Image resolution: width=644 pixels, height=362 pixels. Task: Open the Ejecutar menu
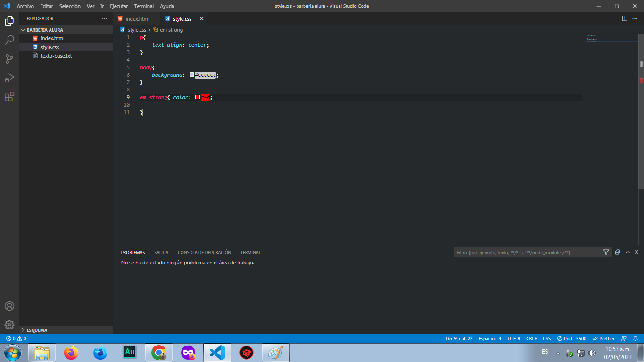[x=119, y=6]
